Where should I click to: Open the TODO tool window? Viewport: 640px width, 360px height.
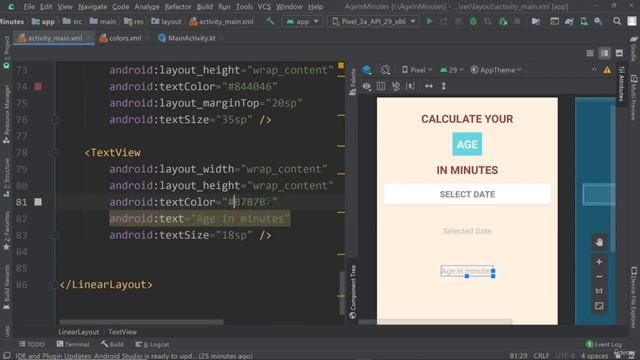pos(32,344)
